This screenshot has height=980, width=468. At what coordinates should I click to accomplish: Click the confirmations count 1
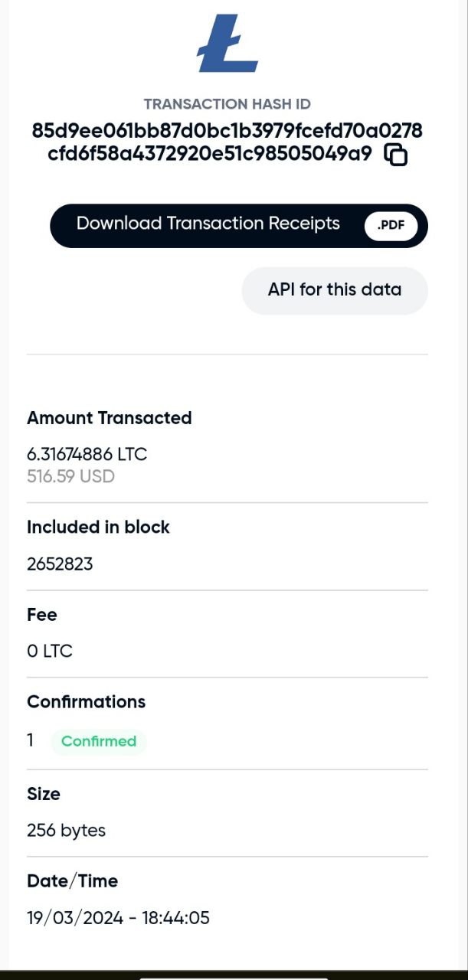[x=31, y=740]
